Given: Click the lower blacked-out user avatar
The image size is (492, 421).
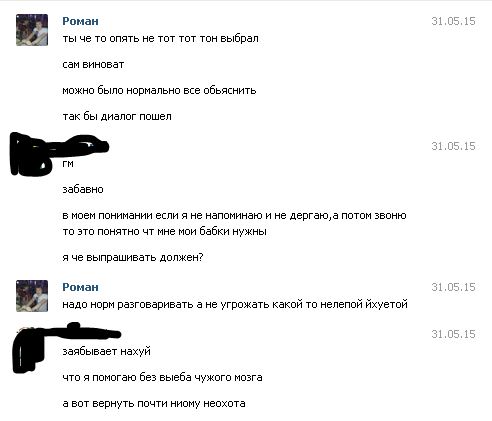Looking at the screenshot, I should (29, 348).
